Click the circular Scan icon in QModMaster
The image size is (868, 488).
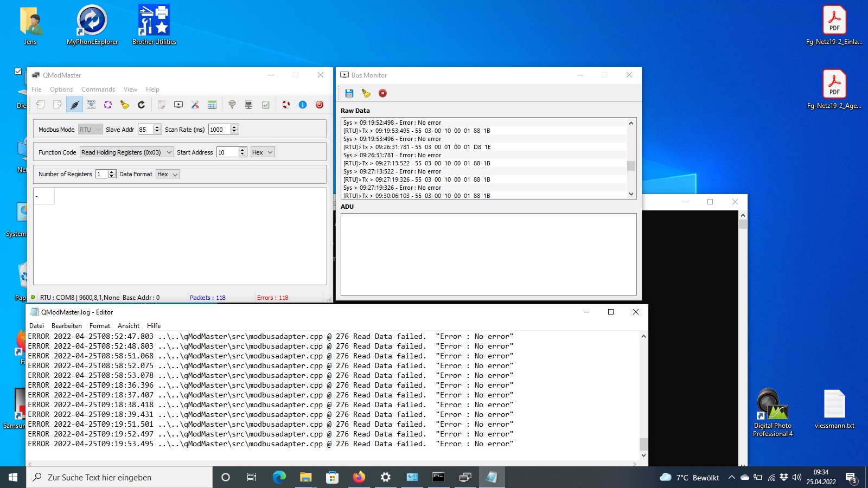(x=108, y=105)
